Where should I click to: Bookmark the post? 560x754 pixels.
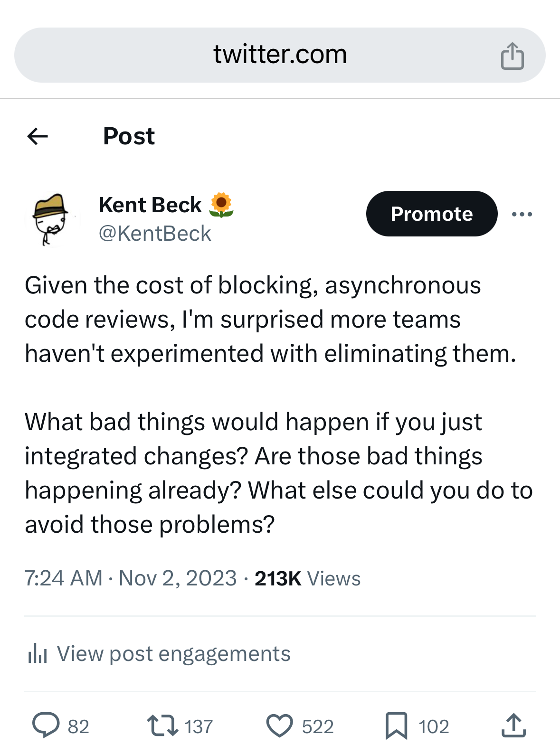(397, 724)
